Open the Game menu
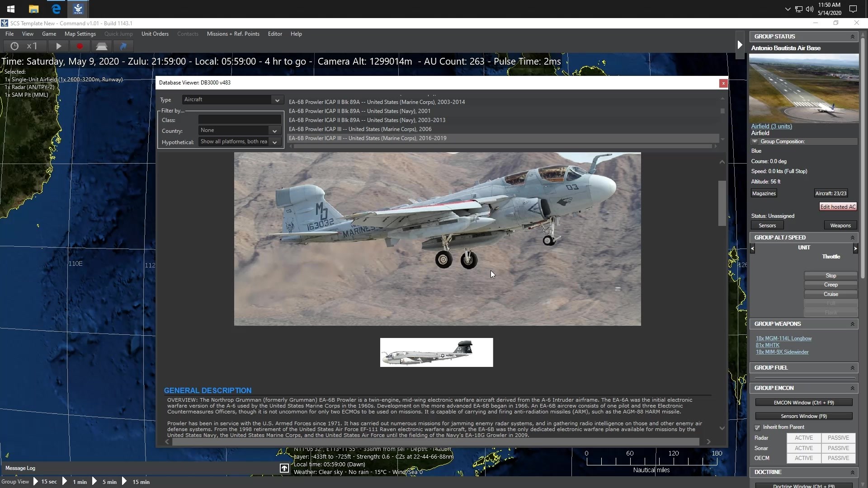Viewport: 868px width, 488px height. point(49,34)
